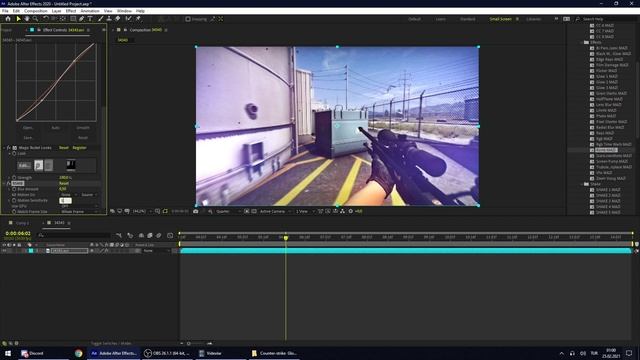Click the Auto button under the curves graph
640x360 pixels.
pos(55,128)
